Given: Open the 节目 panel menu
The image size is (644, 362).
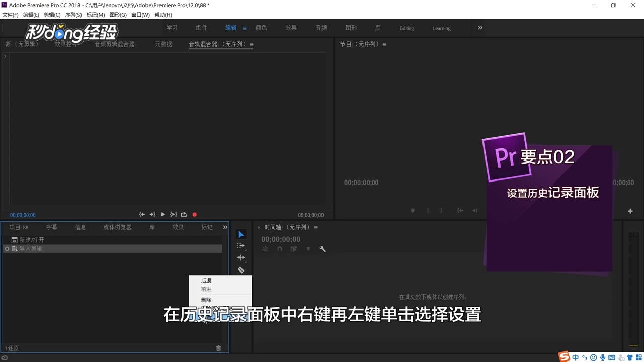Looking at the screenshot, I should (384, 44).
